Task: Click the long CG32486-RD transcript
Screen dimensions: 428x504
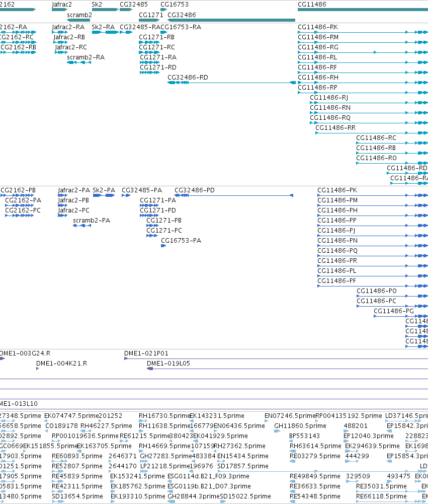Action: (x=231, y=83)
